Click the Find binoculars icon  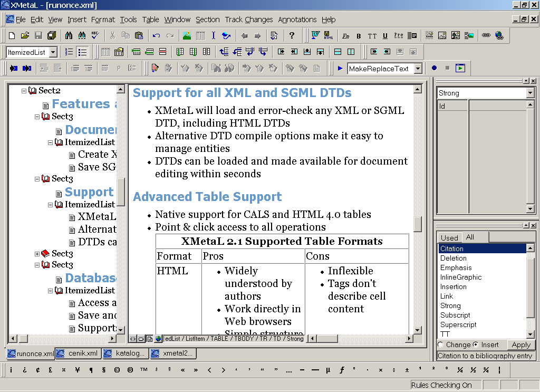[69, 36]
